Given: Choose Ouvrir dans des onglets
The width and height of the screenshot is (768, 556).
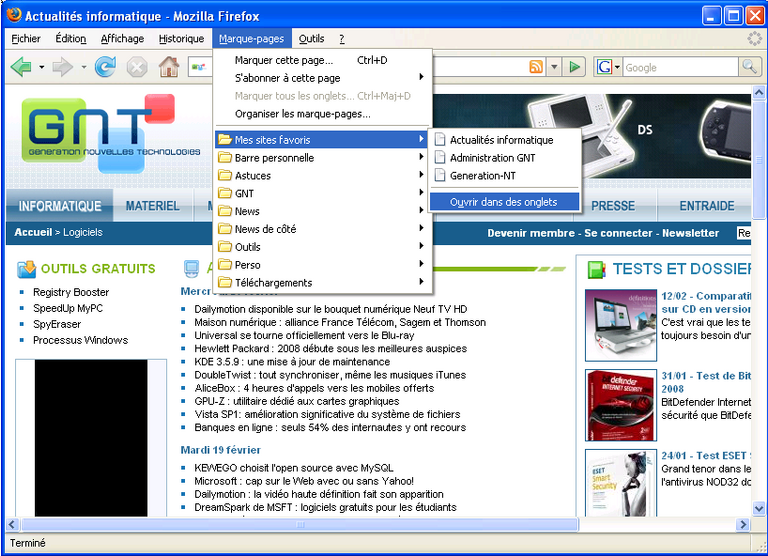Looking at the screenshot, I should point(504,202).
